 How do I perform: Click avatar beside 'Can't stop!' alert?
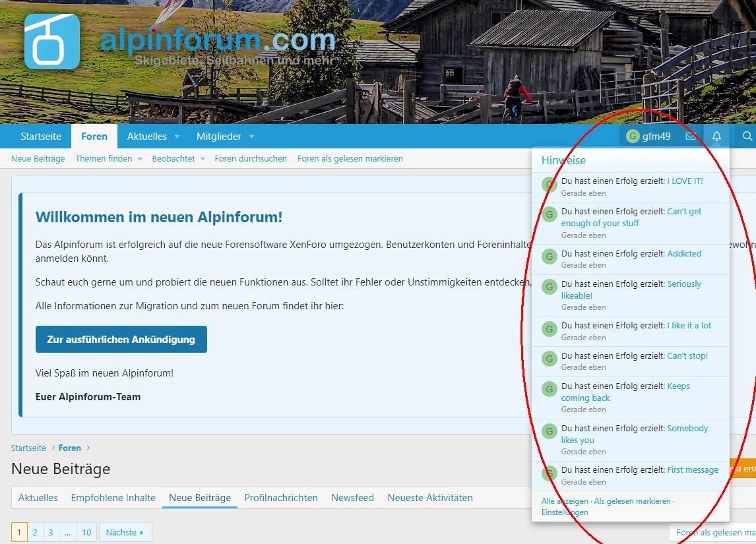pos(549,359)
